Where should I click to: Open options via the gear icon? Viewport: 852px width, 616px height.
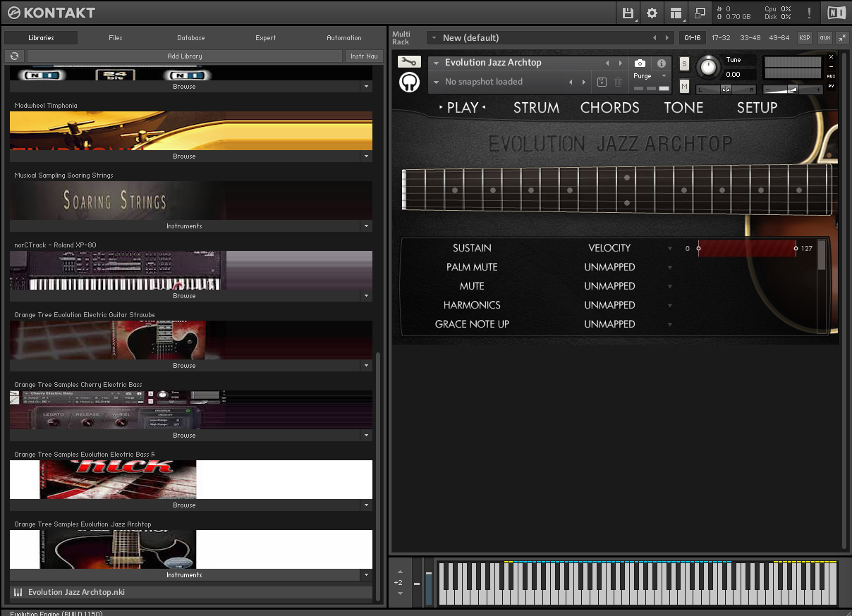click(652, 13)
